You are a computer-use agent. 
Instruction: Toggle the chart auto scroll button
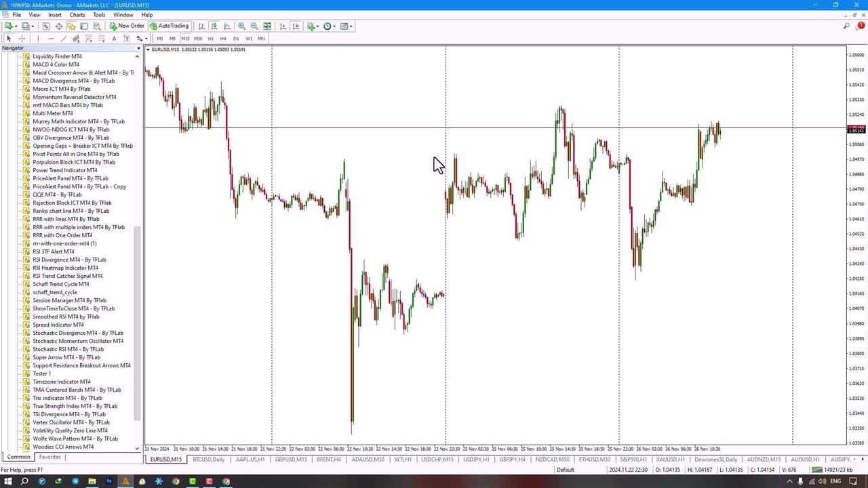click(x=283, y=26)
